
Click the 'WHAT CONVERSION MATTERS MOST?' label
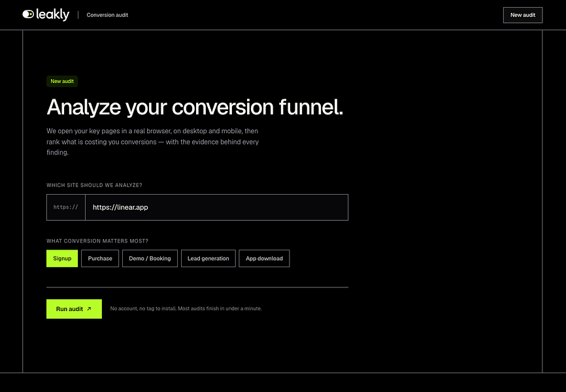click(x=97, y=241)
